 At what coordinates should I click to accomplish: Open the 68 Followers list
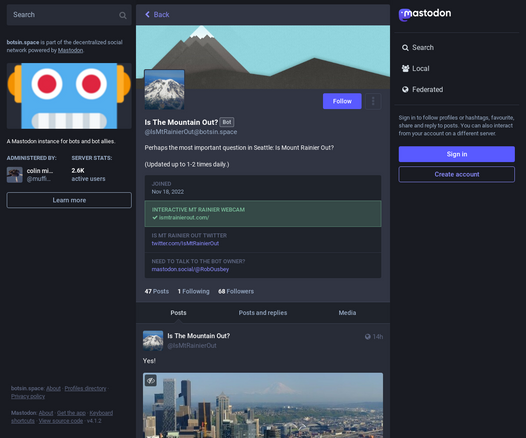pos(236,291)
